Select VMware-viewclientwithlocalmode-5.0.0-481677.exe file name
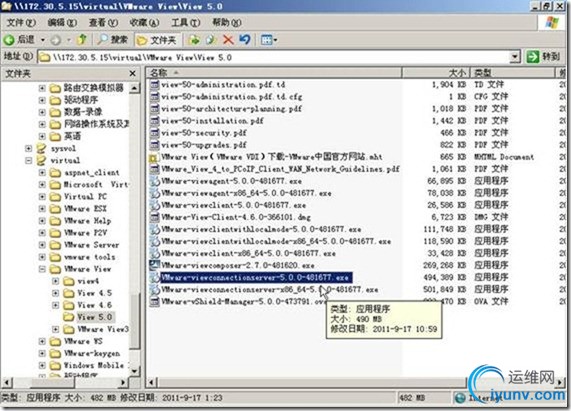 261,229
